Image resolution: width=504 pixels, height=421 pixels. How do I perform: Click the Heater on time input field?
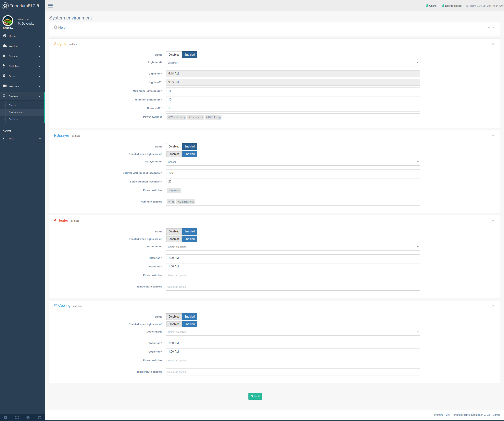293,258
